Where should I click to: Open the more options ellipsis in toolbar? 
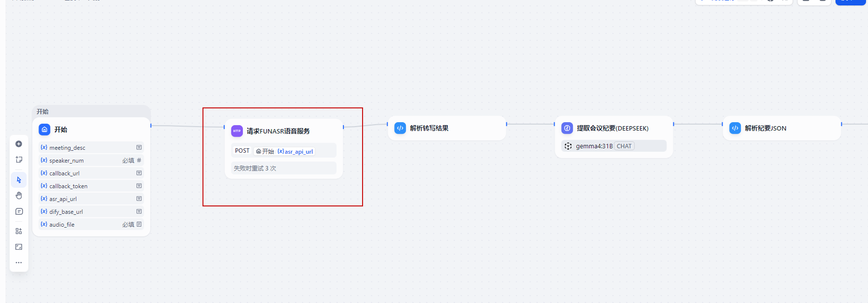tap(19, 263)
